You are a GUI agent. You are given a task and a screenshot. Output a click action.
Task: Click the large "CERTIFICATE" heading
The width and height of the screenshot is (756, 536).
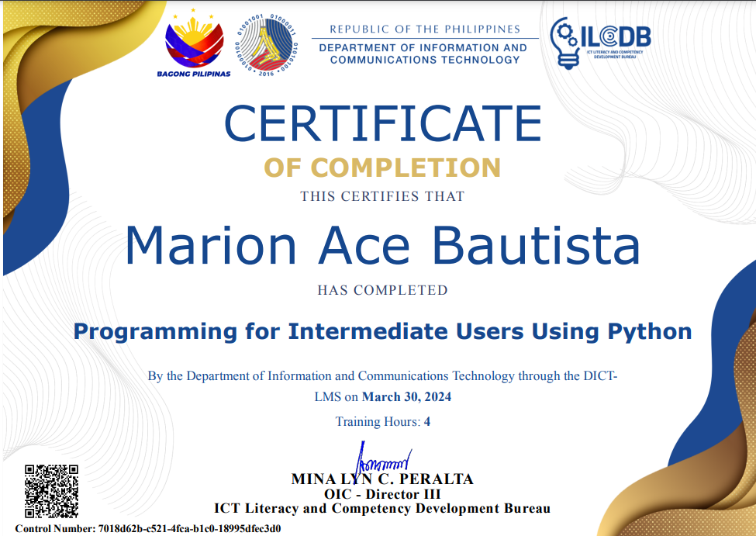(x=383, y=123)
